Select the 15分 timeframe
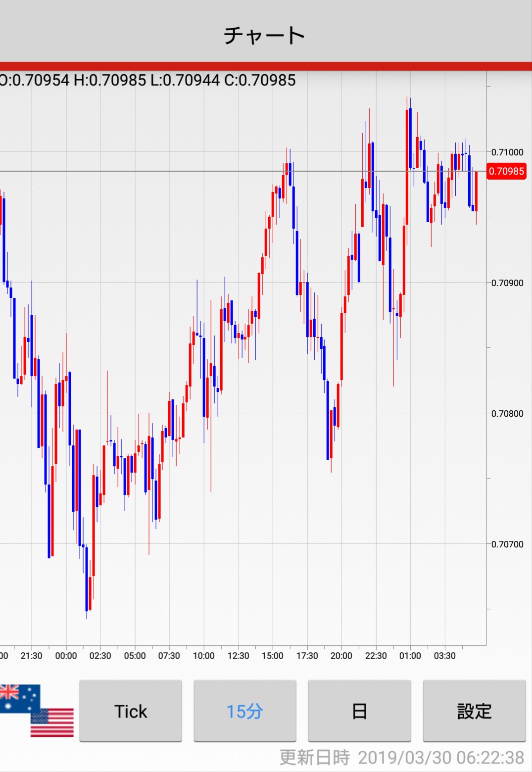 pyautogui.click(x=244, y=711)
